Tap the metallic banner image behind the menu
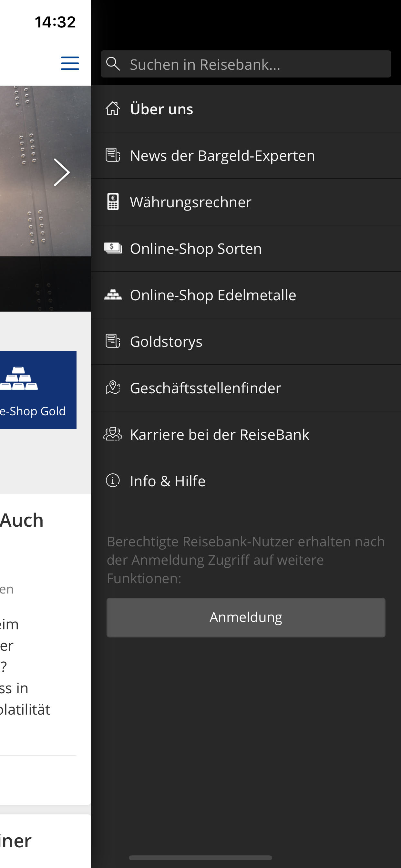Screen dimensions: 401x868 [45, 199]
